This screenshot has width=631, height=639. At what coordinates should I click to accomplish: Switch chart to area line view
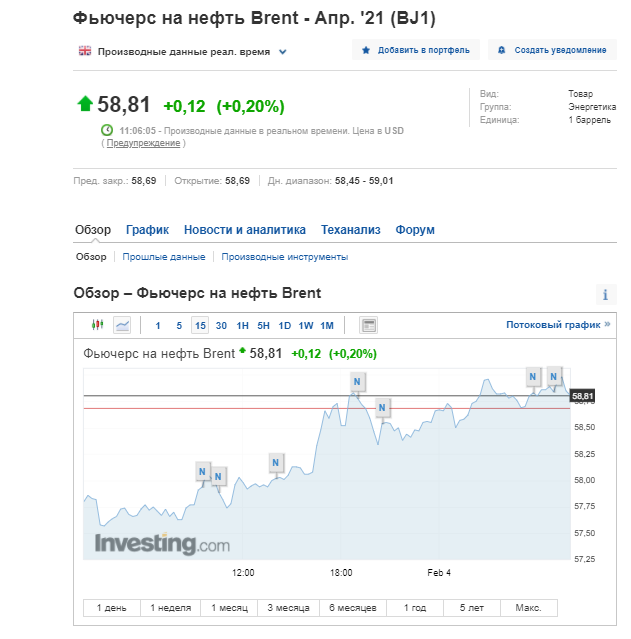coord(122,325)
